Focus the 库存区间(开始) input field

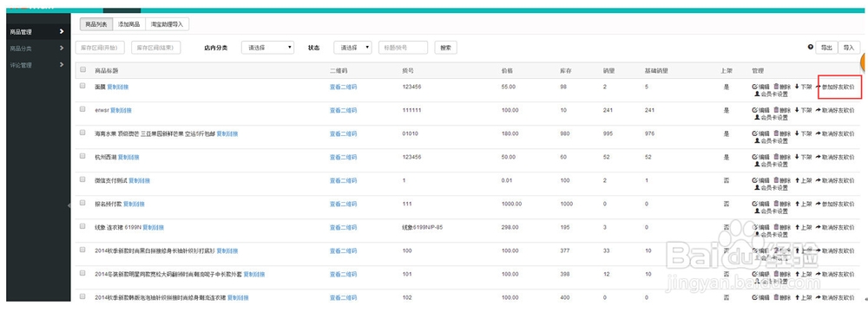tap(100, 48)
